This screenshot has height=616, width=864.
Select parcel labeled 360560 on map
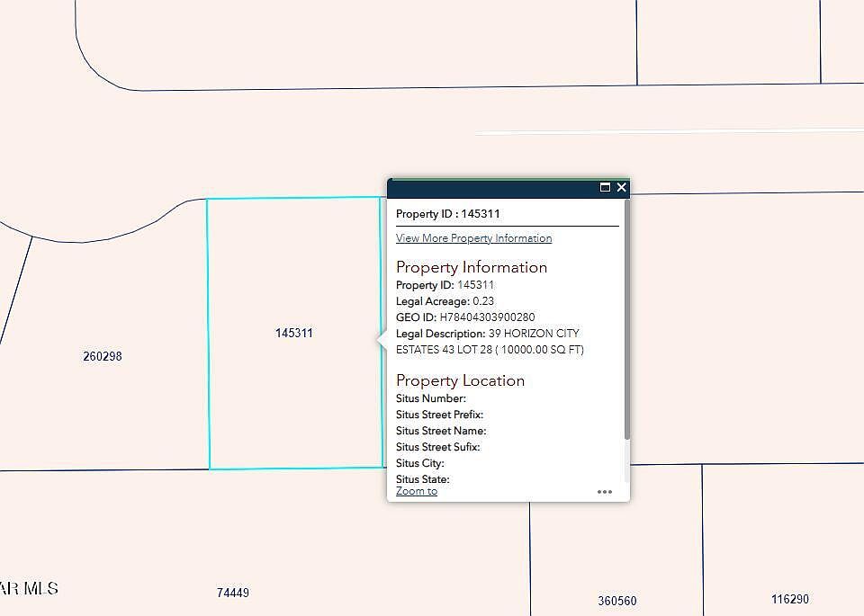pos(617,601)
